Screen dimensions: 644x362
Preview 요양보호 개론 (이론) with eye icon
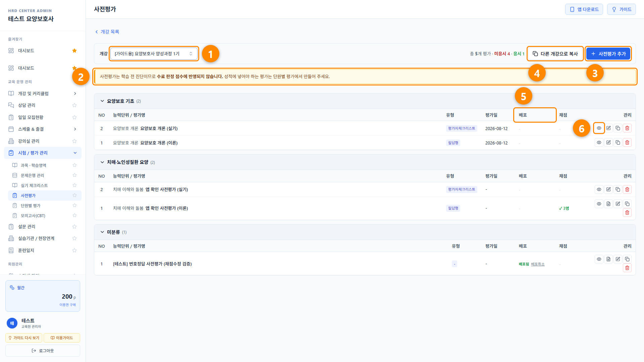tap(599, 142)
